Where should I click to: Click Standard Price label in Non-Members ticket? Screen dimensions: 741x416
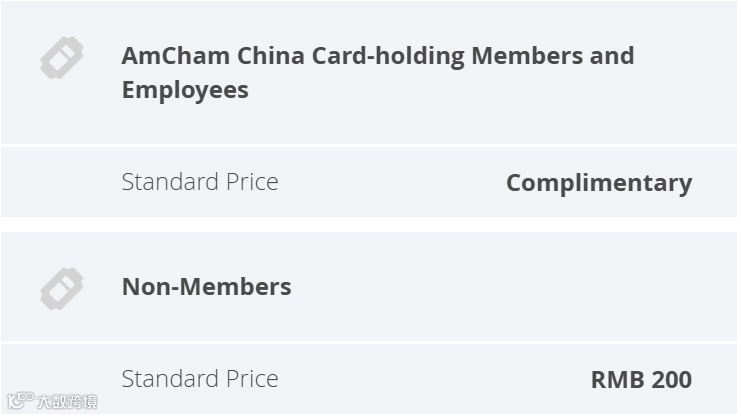click(x=200, y=379)
